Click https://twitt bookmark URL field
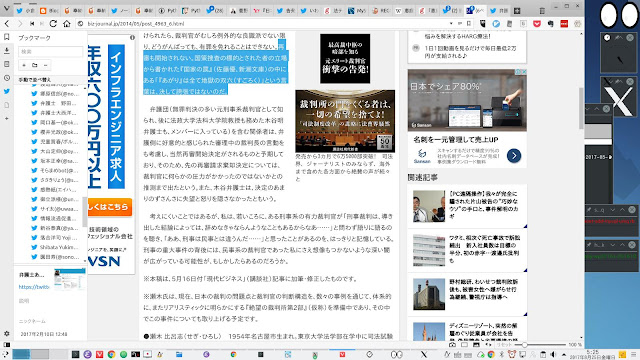 click(x=34, y=287)
